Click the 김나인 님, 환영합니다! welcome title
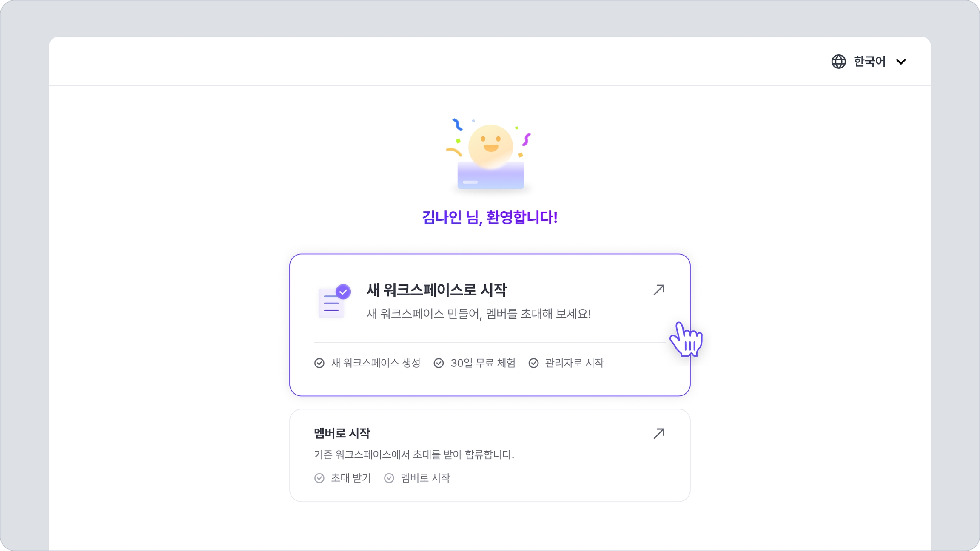 [490, 218]
